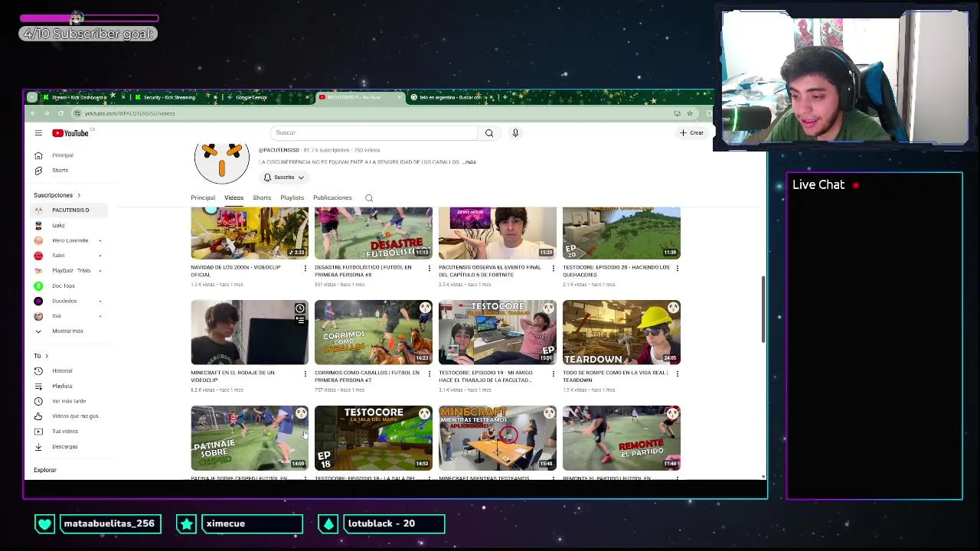Open Patinaje sobre césped video thumbnail
980x551 pixels.
250,438
